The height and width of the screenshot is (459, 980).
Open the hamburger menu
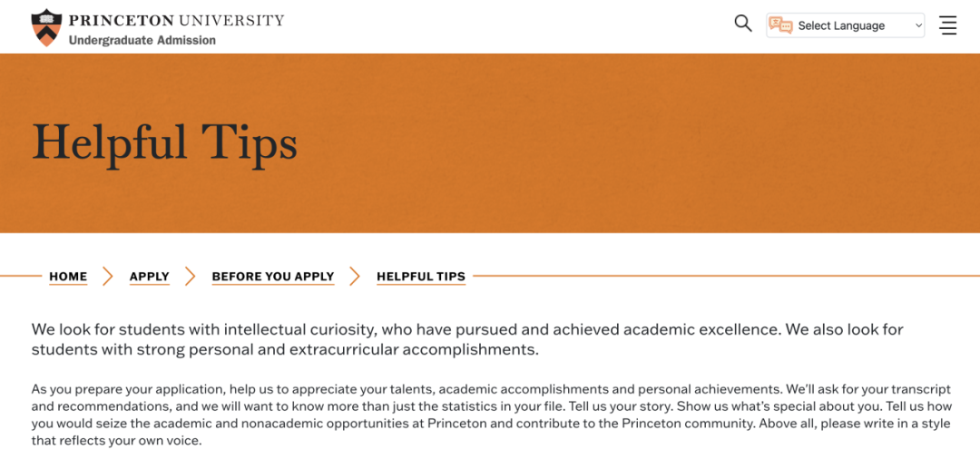tap(948, 25)
